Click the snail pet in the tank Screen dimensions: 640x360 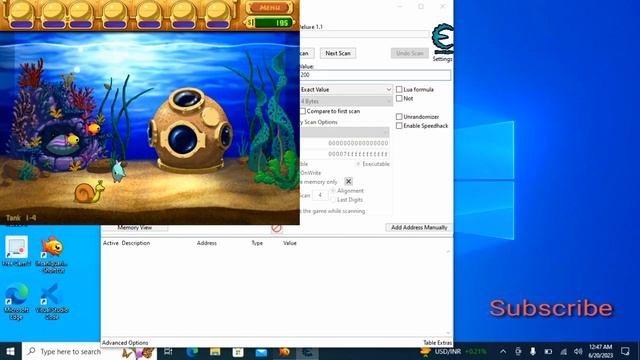click(x=89, y=192)
